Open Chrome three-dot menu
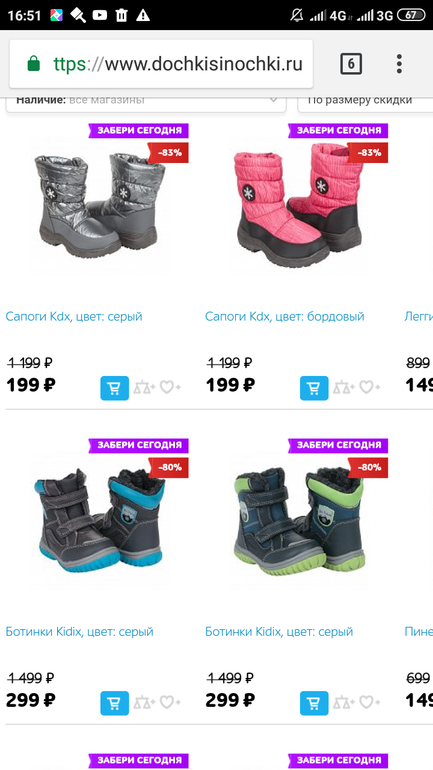 coord(399,64)
